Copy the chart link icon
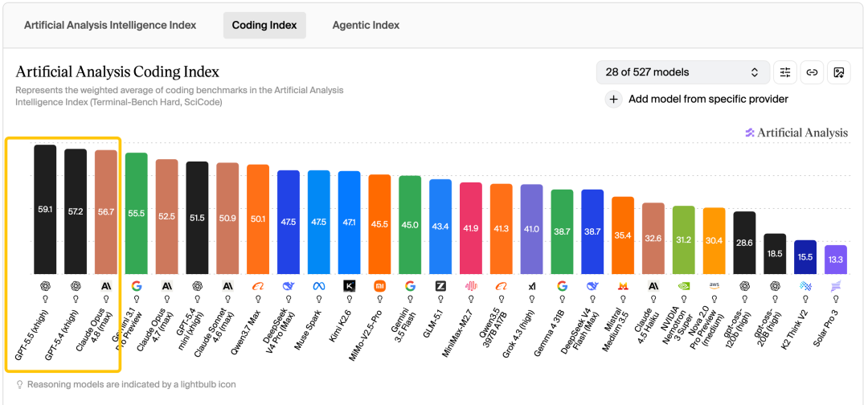The image size is (868, 405). pyautogui.click(x=812, y=72)
